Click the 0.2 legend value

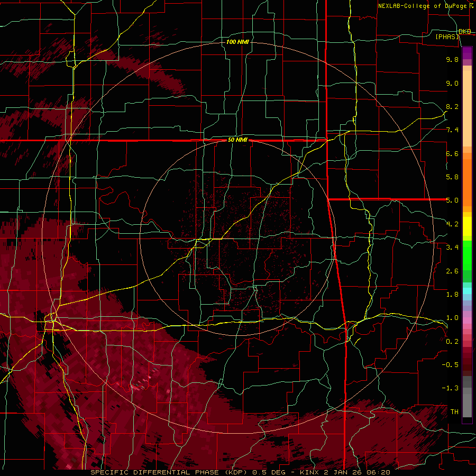coord(452,342)
